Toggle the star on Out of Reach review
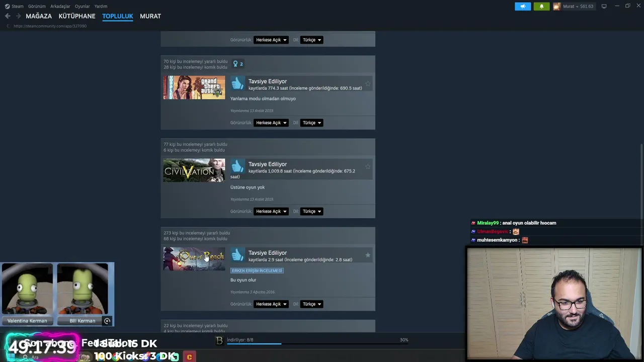This screenshot has width=644, height=362. click(x=368, y=255)
